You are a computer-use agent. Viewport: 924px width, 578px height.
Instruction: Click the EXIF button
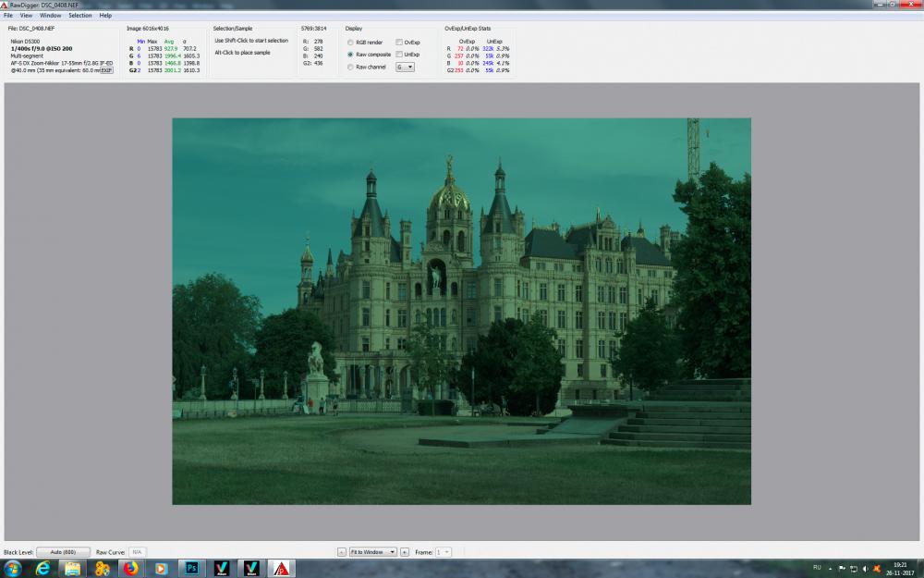click(106, 70)
